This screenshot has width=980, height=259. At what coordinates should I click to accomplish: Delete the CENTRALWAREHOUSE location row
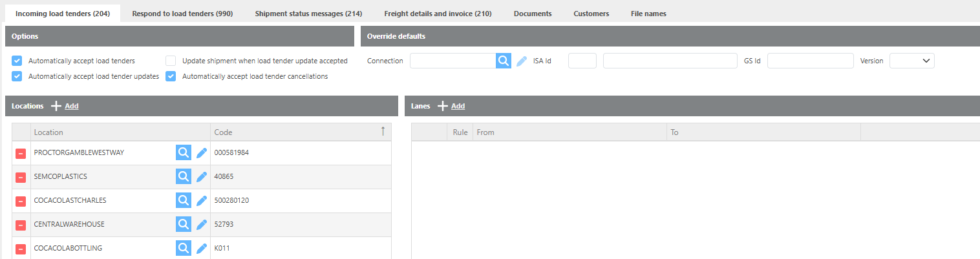point(21,225)
